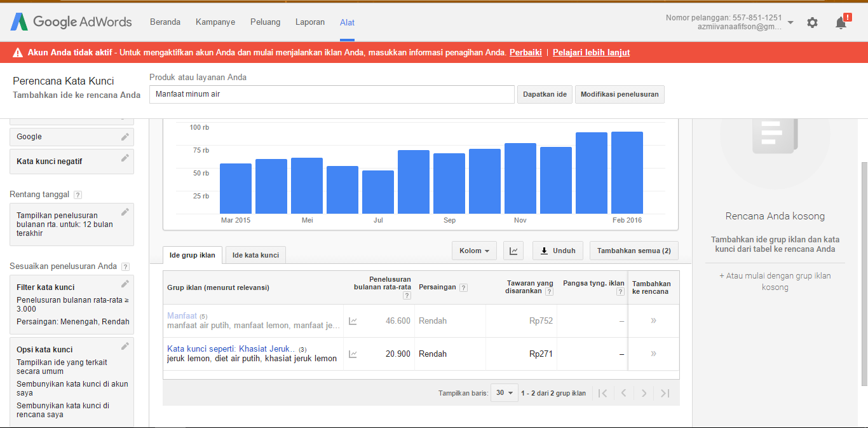Open help icon for Pangsa tyng. iklan
This screenshot has width=868, height=428.
(x=620, y=291)
